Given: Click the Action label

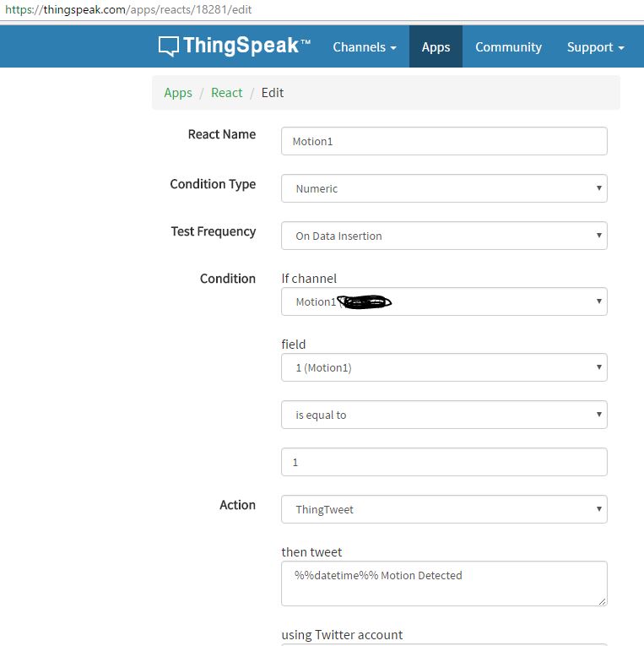Looking at the screenshot, I should pos(237,505).
